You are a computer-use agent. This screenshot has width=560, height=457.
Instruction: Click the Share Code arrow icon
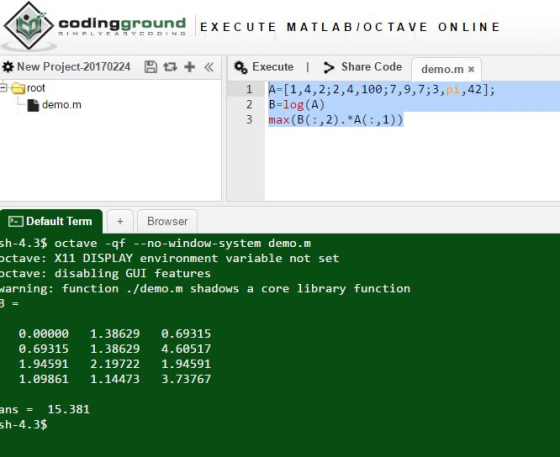pyautogui.click(x=329, y=67)
